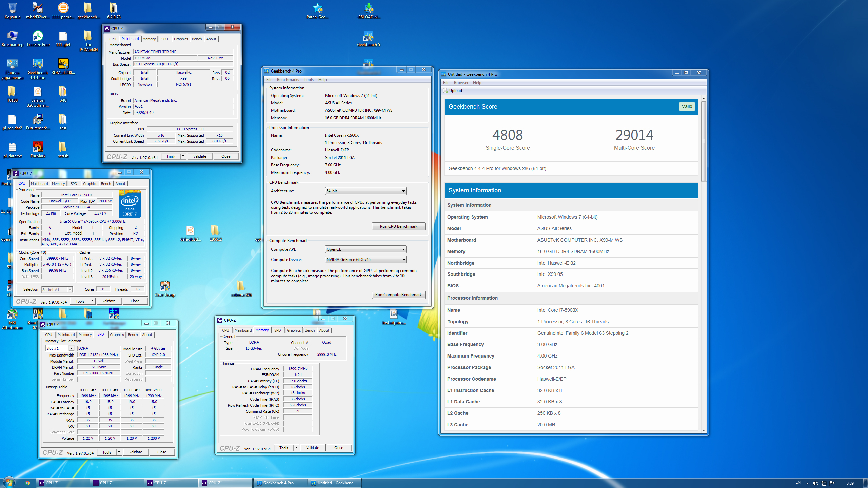Click the Geekbench results vertical scrollbar thumb

[x=704, y=141]
